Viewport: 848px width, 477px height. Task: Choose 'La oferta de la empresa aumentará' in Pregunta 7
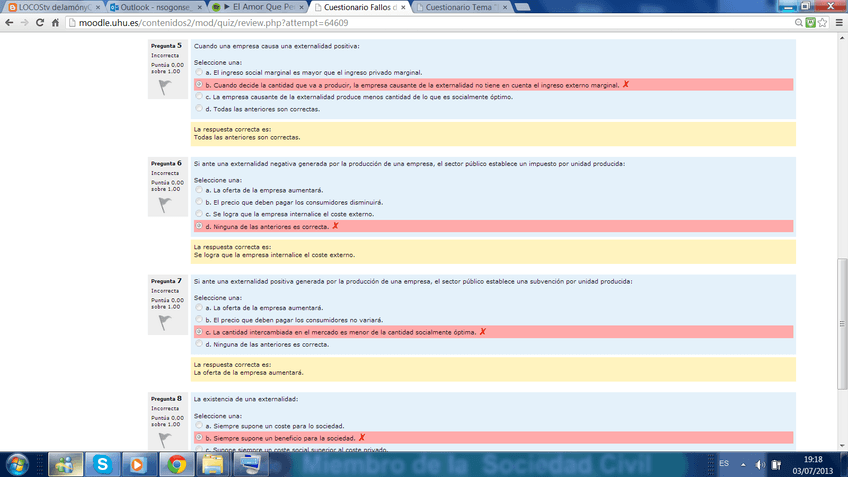coord(199,308)
